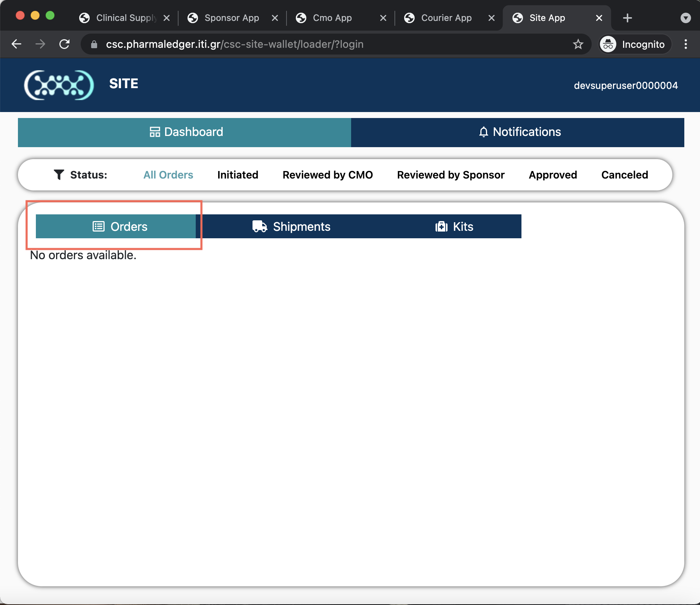Open the Dashboard tab

pos(185,132)
